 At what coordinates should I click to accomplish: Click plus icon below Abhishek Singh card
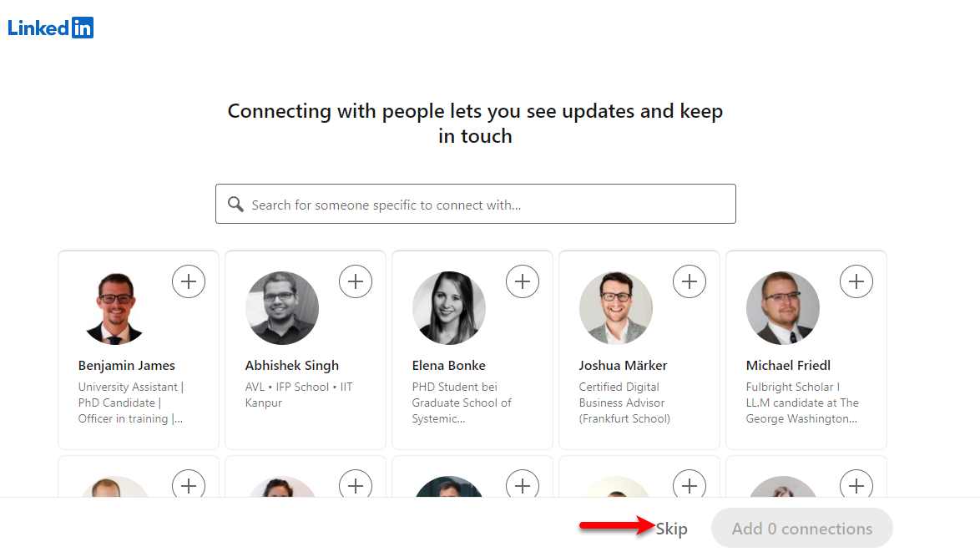tap(356, 485)
